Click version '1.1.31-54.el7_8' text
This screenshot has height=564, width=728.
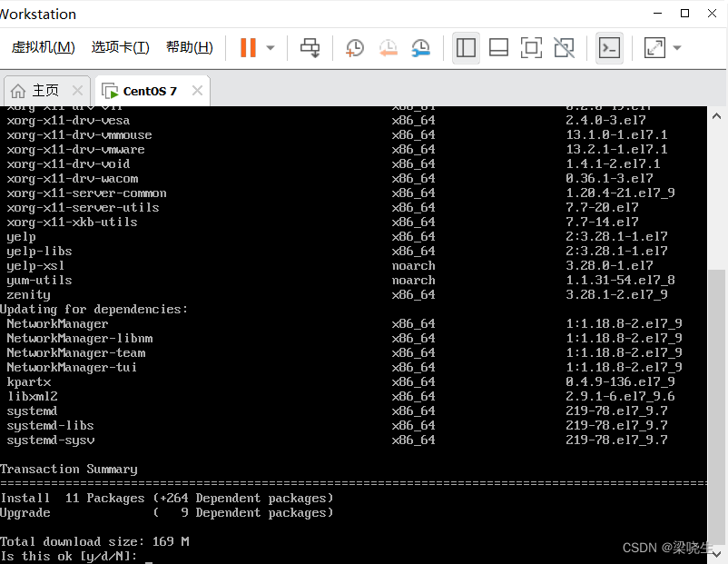click(620, 280)
